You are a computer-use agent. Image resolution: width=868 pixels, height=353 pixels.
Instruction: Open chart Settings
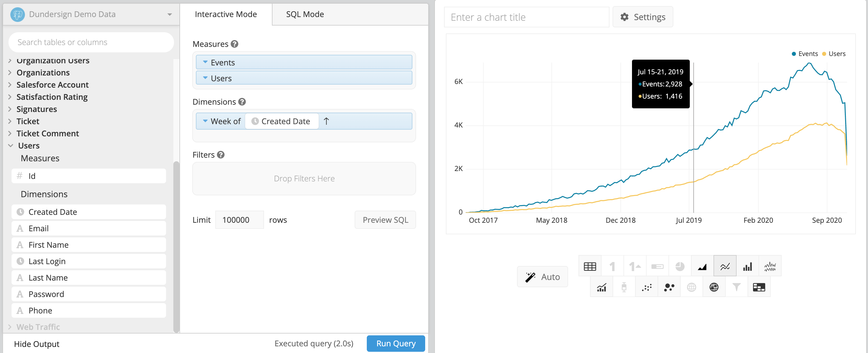(643, 17)
